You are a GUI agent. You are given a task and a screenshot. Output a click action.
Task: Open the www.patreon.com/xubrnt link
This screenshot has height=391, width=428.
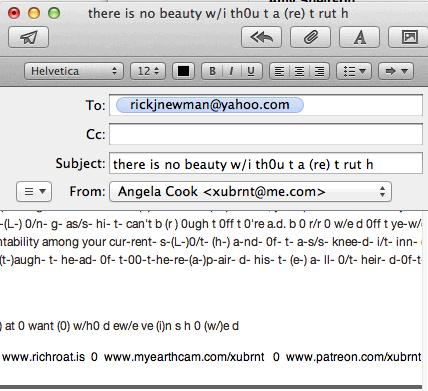pos(354,357)
